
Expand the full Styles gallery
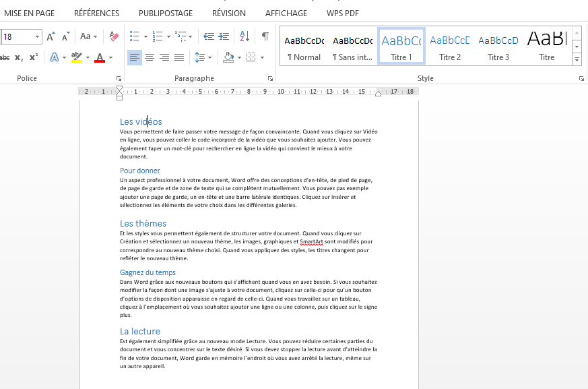[x=577, y=59]
